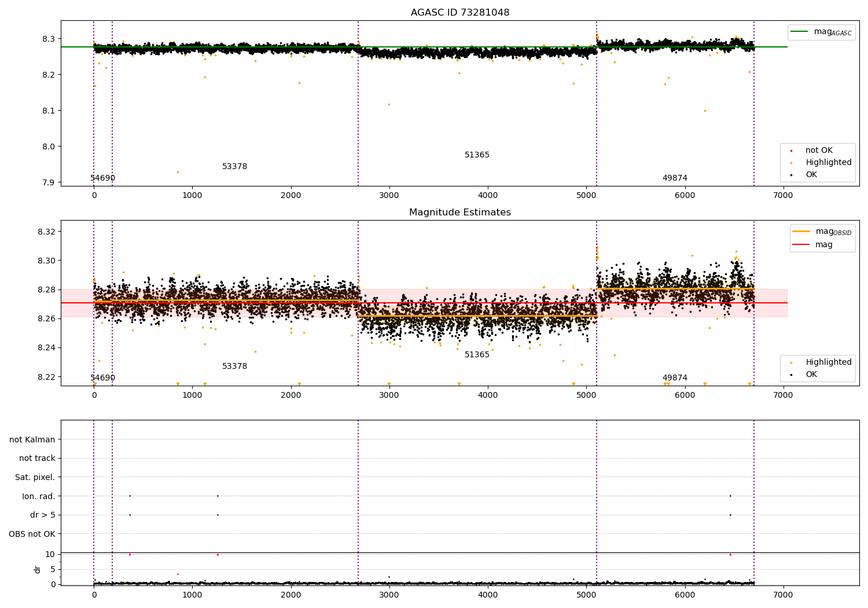This screenshot has width=868, height=608.
Task: Click obsid label 51365 in Magnitude Estimates plot
Action: pyautogui.click(x=477, y=355)
